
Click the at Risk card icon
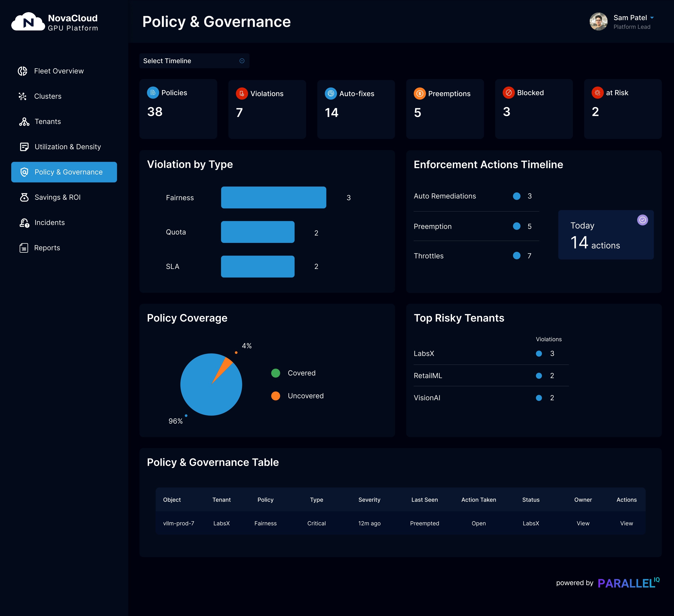pyautogui.click(x=597, y=93)
